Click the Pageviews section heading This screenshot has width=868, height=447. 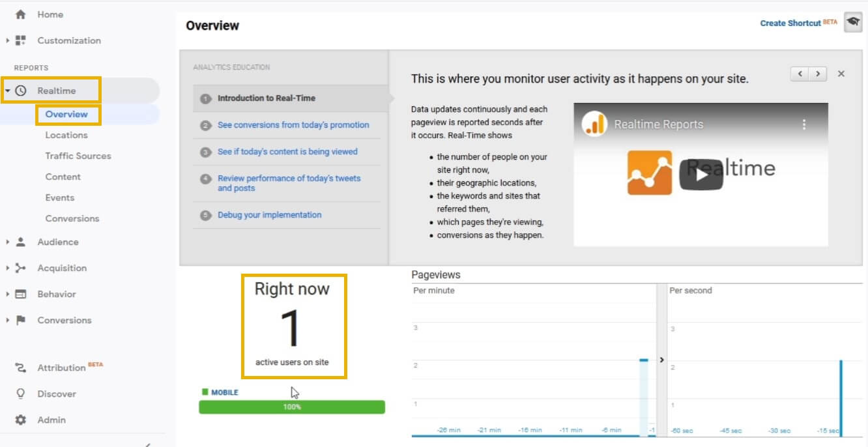point(436,275)
